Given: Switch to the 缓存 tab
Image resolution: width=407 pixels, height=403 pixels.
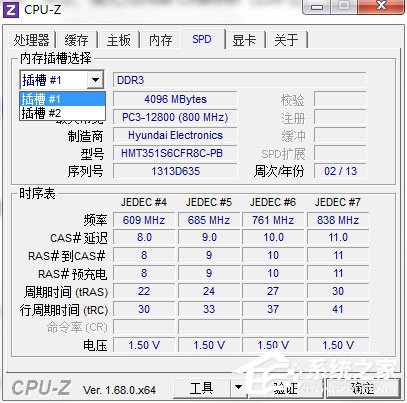Looking at the screenshot, I should click(77, 40).
